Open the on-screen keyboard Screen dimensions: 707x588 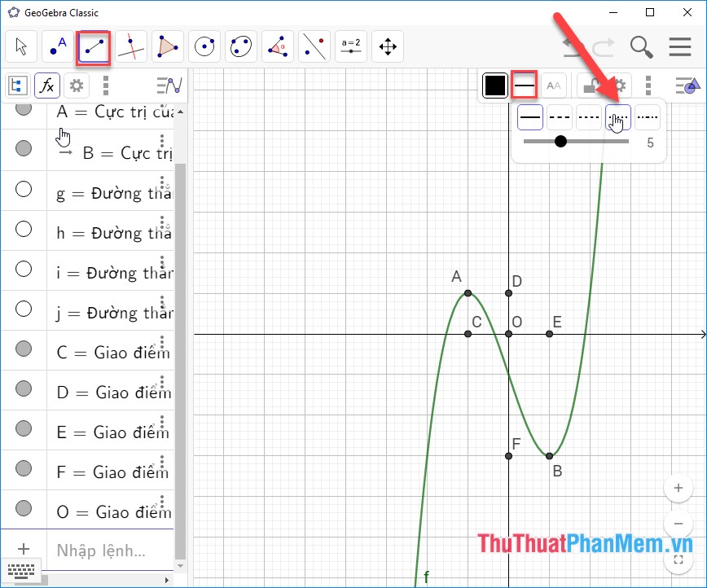(x=21, y=572)
